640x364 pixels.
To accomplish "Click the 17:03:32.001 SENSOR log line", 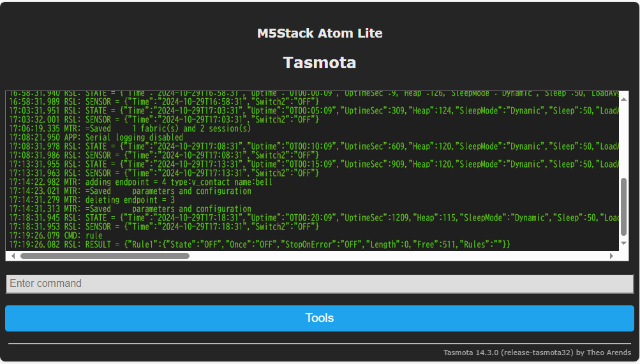I will 164,119.
